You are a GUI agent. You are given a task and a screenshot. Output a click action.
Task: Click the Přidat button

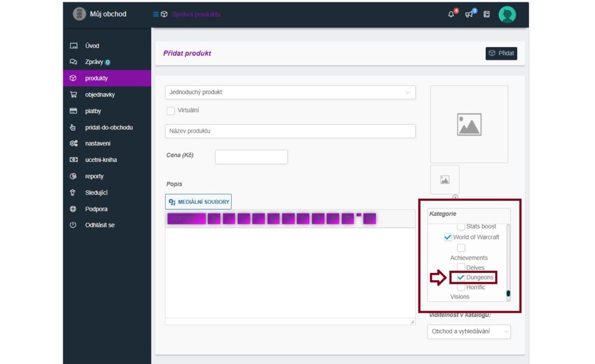click(x=501, y=53)
